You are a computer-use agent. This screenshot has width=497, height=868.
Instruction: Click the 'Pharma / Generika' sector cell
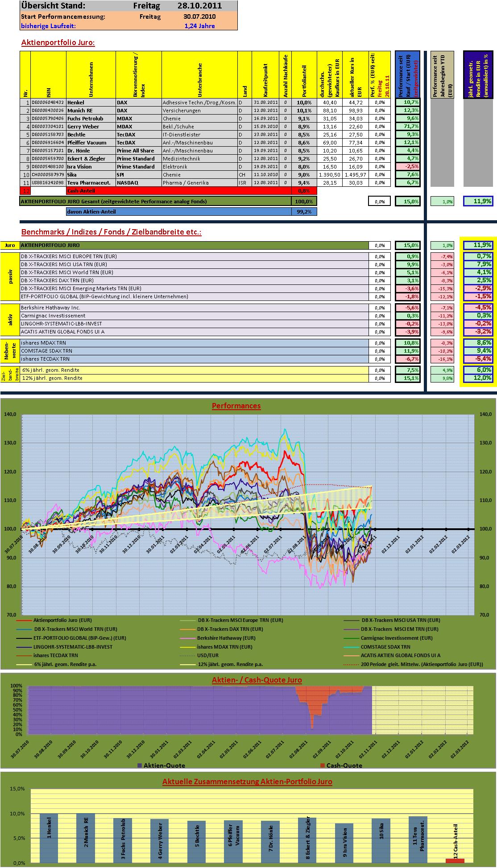click(x=199, y=183)
